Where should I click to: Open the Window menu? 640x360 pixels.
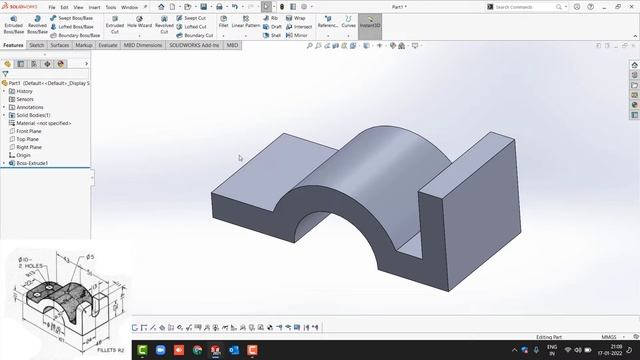[x=129, y=7]
